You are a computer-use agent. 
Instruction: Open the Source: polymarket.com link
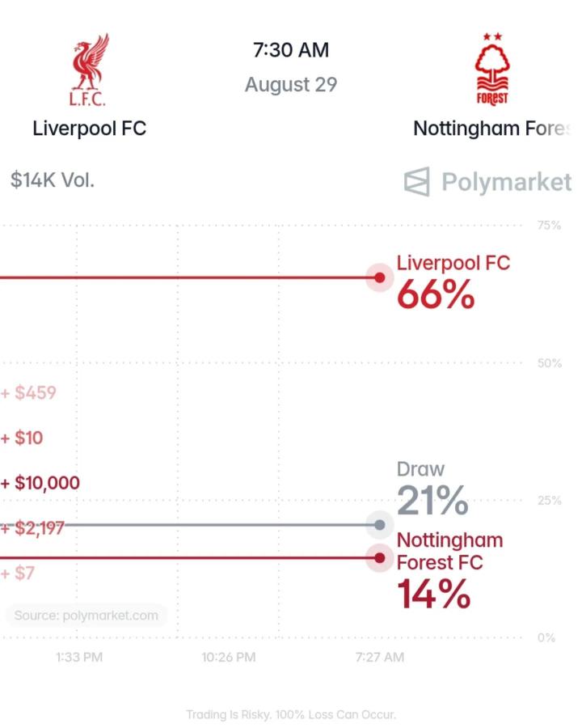pos(86,616)
